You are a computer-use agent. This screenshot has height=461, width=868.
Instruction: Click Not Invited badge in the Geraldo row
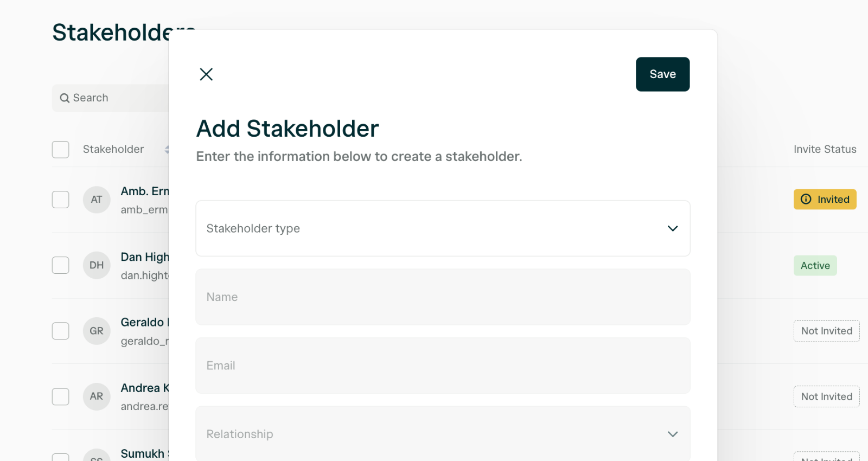pos(826,331)
